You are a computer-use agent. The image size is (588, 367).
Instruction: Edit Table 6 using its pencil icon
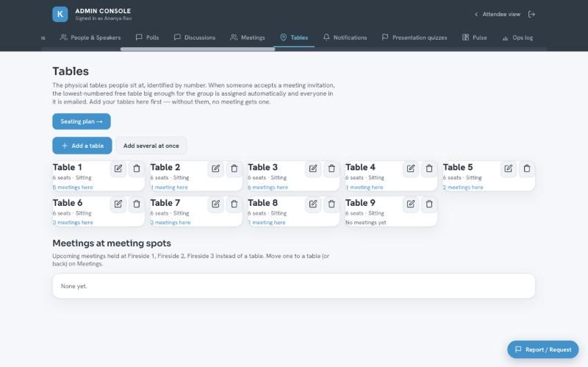click(118, 204)
